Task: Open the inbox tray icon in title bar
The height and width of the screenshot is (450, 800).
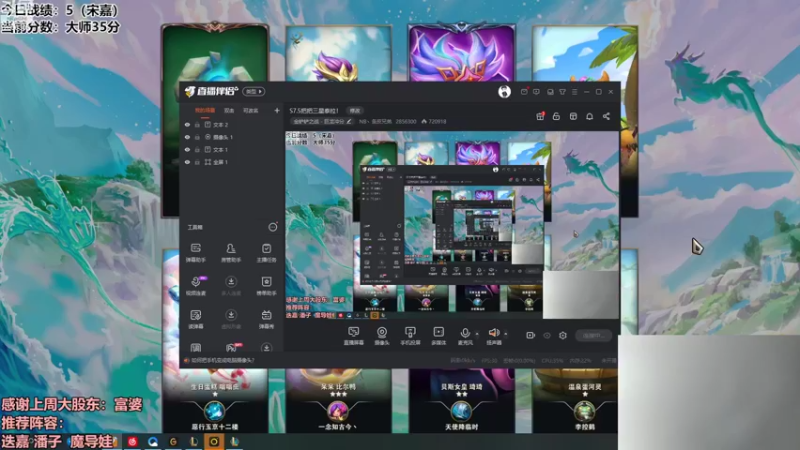Action: point(550,92)
